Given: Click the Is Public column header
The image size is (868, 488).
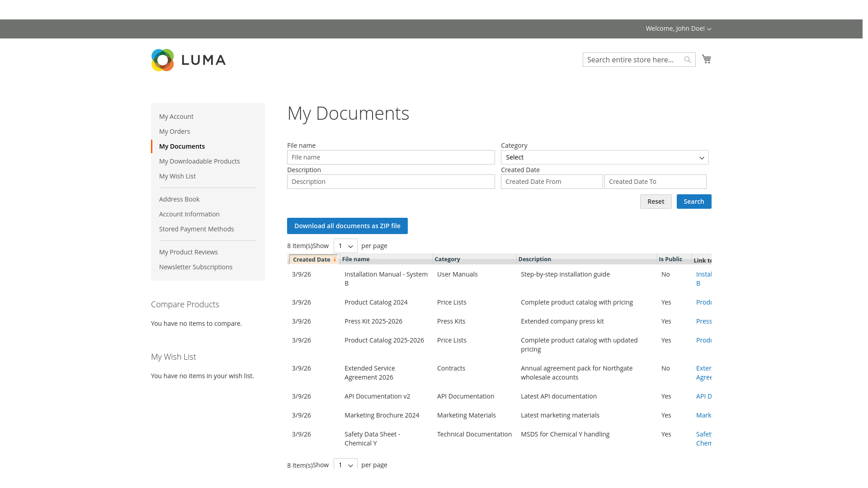Looking at the screenshot, I should tap(670, 259).
